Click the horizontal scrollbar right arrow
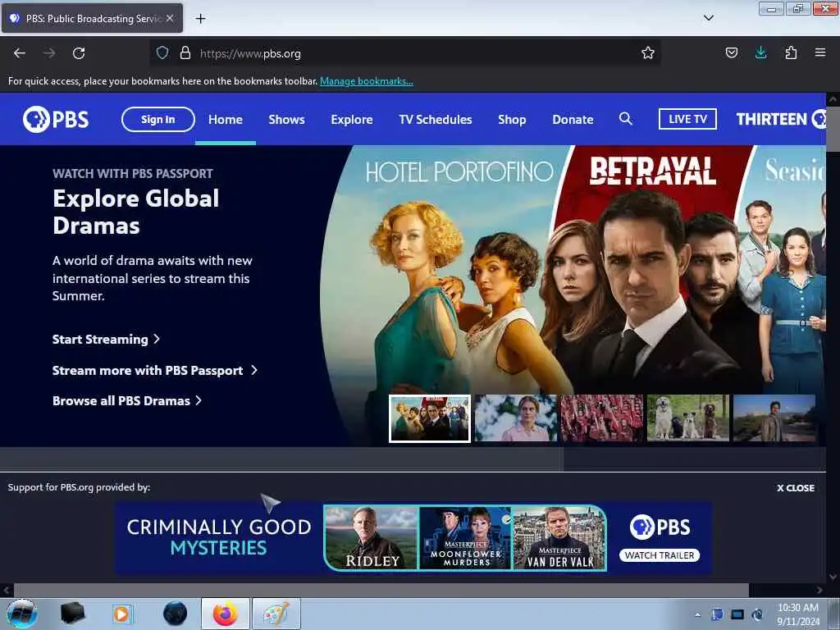 (819, 591)
